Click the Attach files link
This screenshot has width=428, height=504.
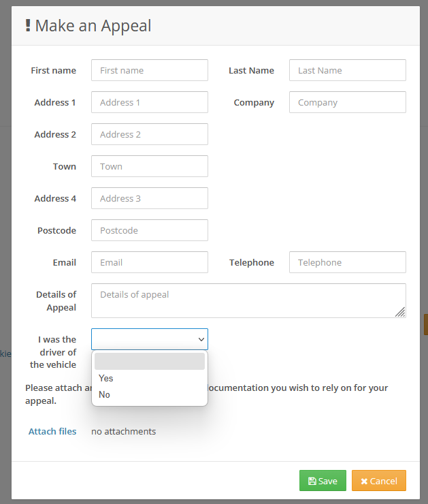(x=52, y=431)
